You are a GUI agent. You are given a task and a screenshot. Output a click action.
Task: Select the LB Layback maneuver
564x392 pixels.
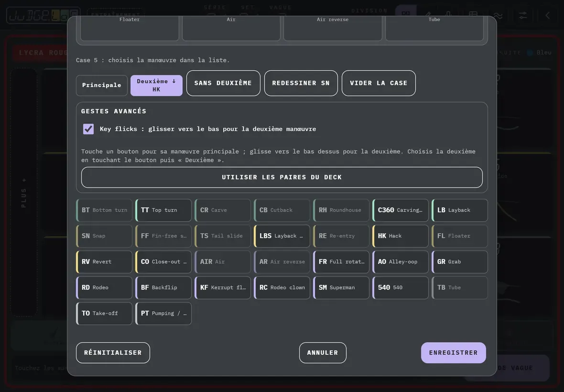point(460,210)
